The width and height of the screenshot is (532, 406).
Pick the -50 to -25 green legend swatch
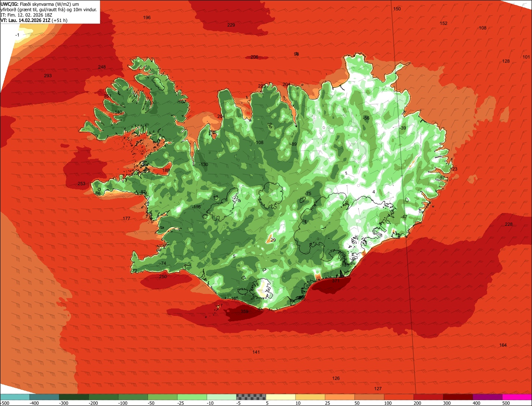pos(163,397)
